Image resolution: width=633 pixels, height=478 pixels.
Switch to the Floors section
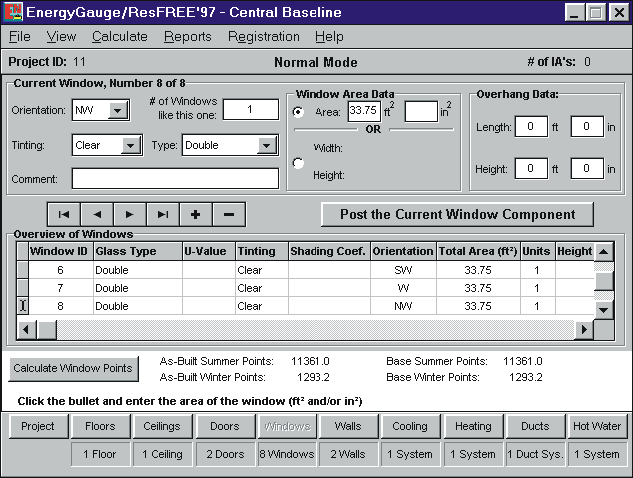tap(100, 426)
